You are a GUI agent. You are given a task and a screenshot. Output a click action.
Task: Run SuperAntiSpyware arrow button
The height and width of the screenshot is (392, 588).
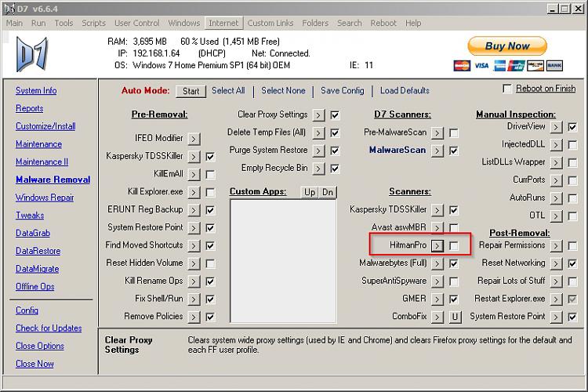click(x=437, y=281)
